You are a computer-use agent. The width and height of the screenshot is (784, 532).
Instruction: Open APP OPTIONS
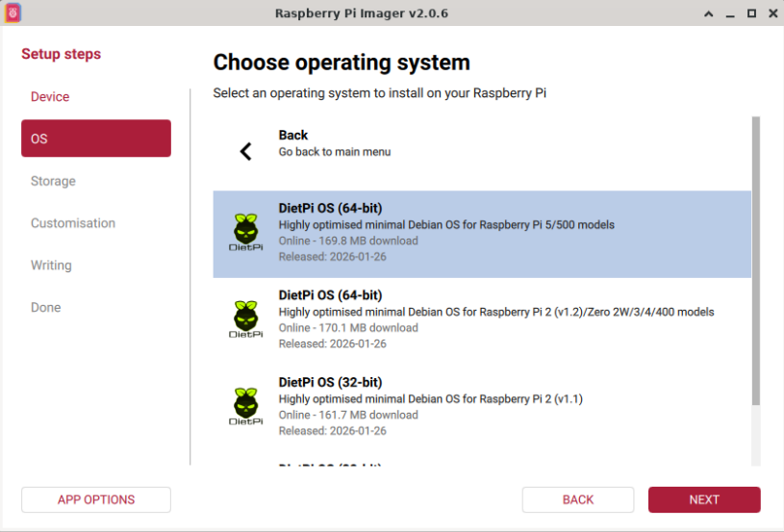(x=96, y=499)
